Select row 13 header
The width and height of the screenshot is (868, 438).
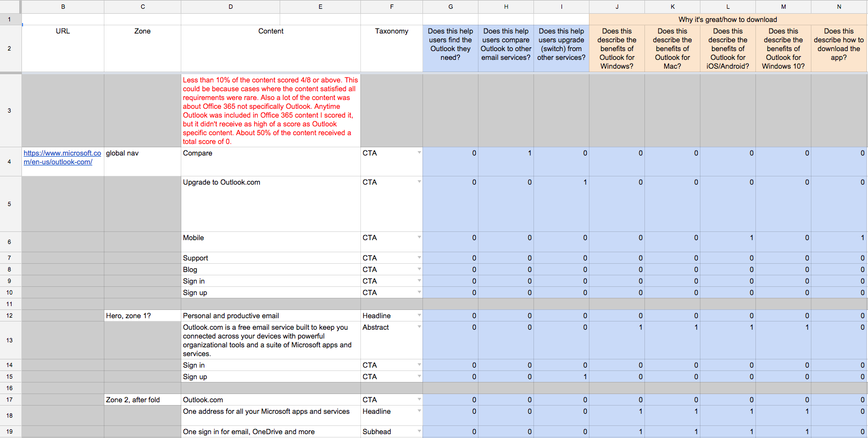tap(9, 340)
